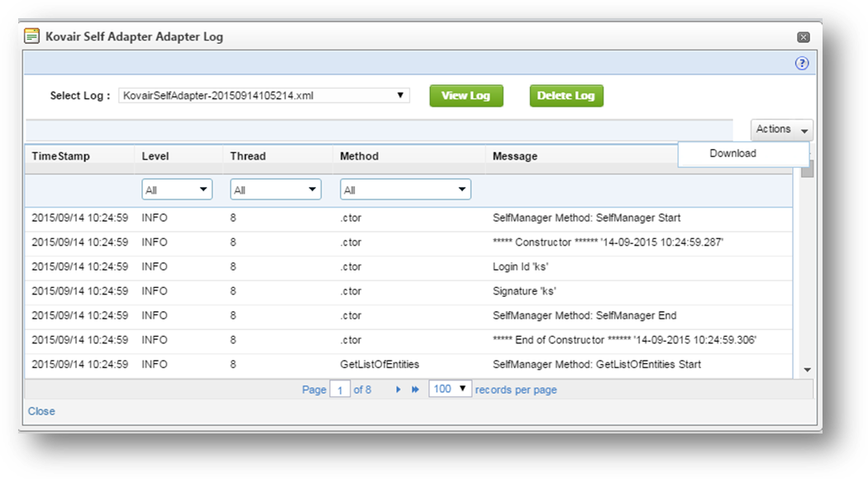
Task: Click the Kovair log document icon in title bar
Action: point(33,36)
